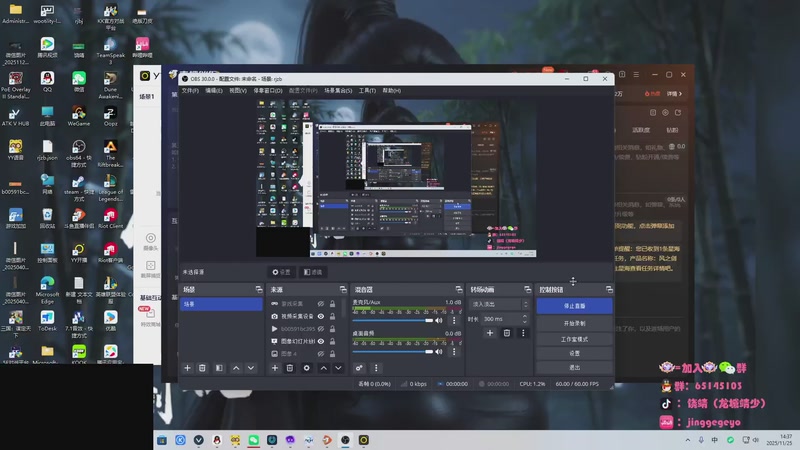The height and width of the screenshot is (450, 800).
Task: Undock the Sources panel via float icon
Action: click(343, 289)
